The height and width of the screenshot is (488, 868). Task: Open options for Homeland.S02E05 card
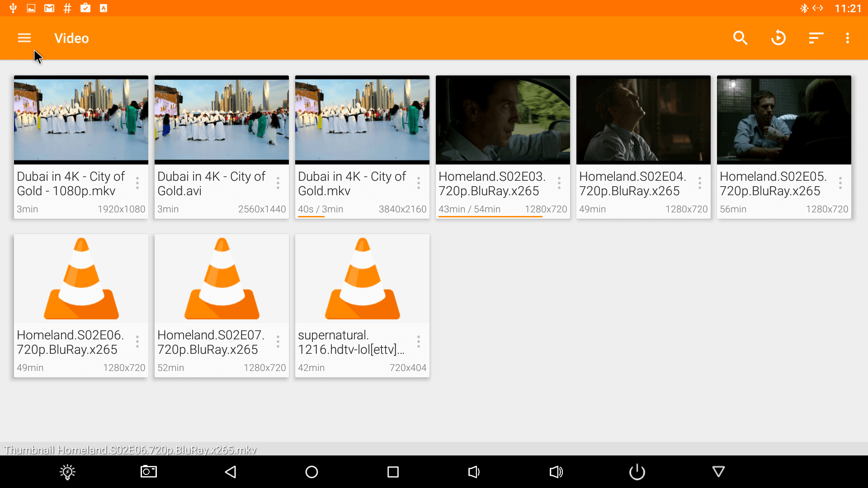tap(840, 183)
